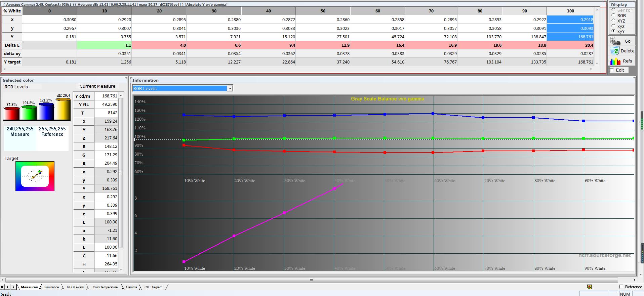
Task: Select the RGB display radio button
Action: pyautogui.click(x=613, y=15)
